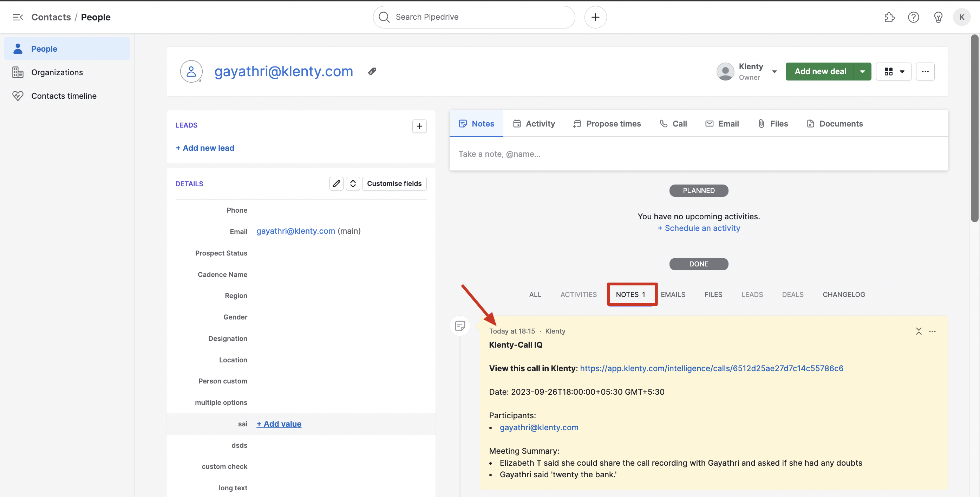
Task: Expand the Klenty owner dropdown
Action: pos(774,72)
